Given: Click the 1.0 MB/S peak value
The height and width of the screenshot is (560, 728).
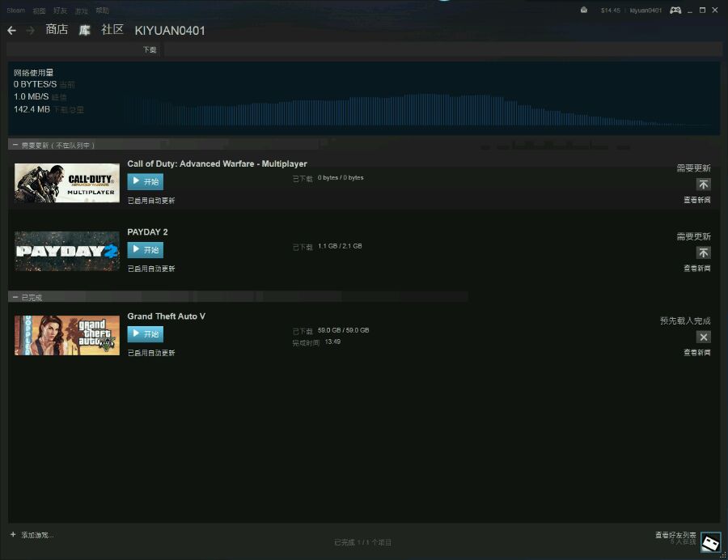Looking at the screenshot, I should [x=31, y=96].
